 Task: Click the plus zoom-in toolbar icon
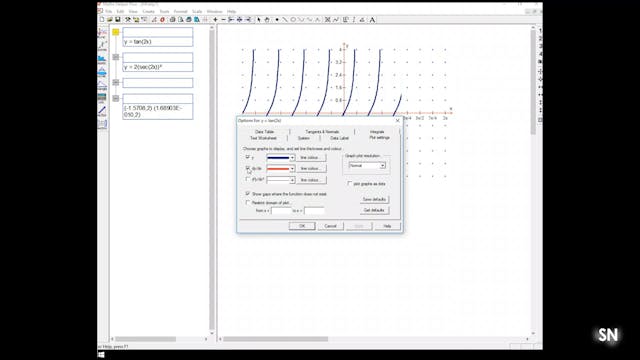click(x=215, y=20)
